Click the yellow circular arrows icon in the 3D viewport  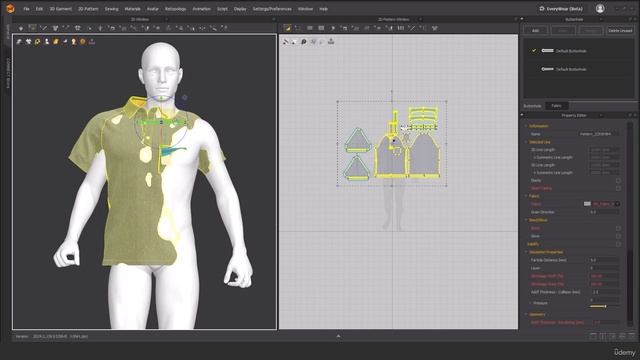coord(38,41)
